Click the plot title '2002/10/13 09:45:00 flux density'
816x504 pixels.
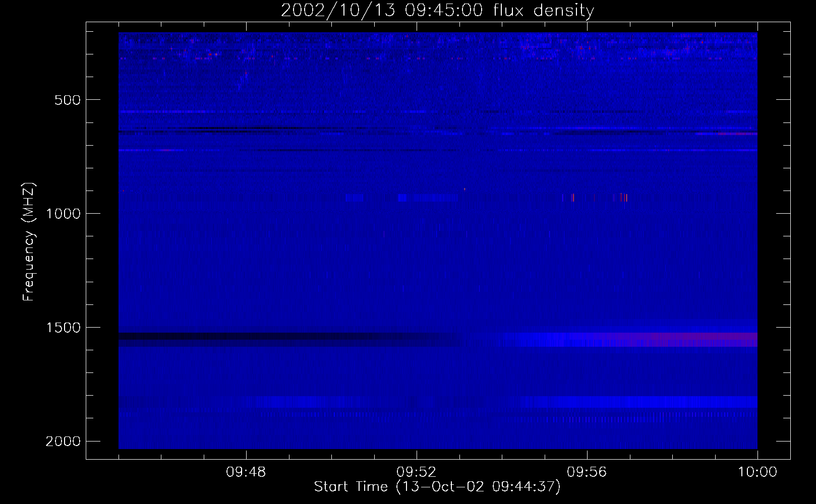click(437, 10)
